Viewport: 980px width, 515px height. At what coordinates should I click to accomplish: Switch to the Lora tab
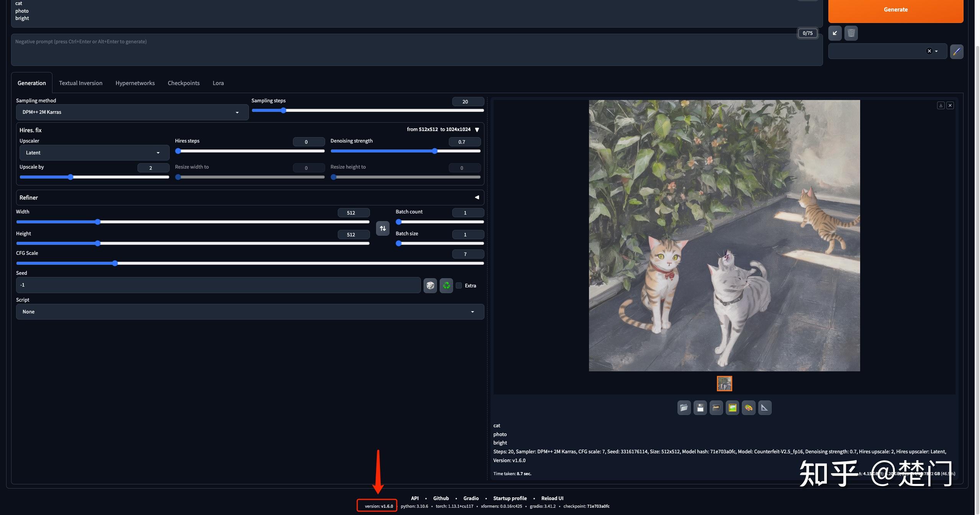(218, 83)
